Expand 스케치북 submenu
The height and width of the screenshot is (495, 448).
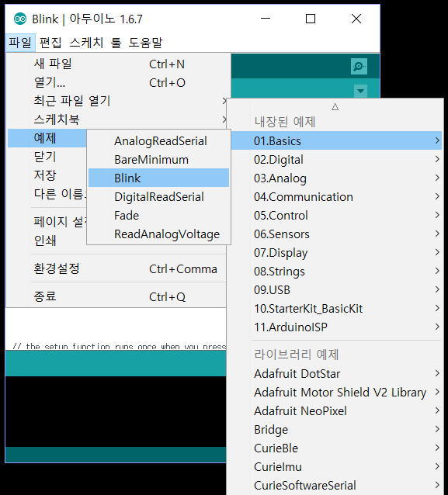click(117, 119)
